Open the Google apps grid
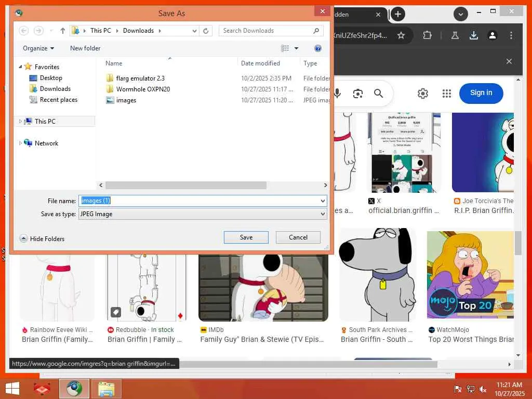532x399 pixels. click(x=446, y=94)
